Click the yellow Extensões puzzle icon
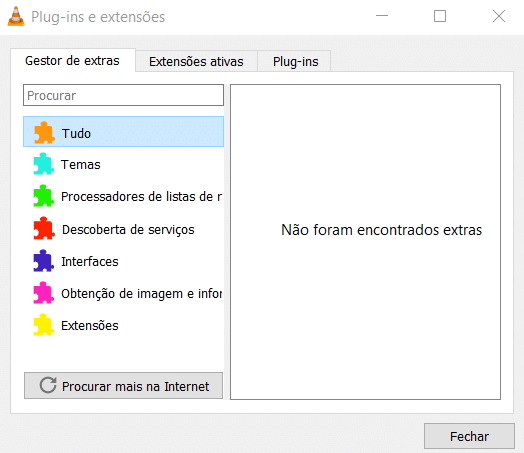Image resolution: width=524 pixels, height=453 pixels. click(x=43, y=325)
